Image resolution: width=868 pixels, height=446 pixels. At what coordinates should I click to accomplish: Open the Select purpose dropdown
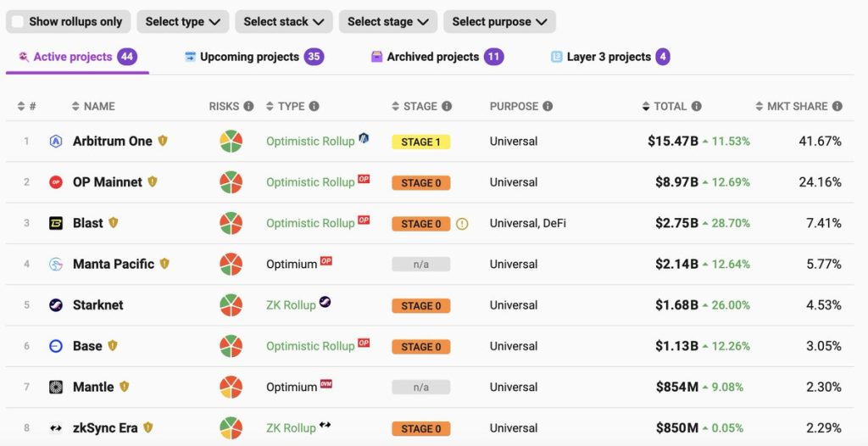[x=499, y=21]
